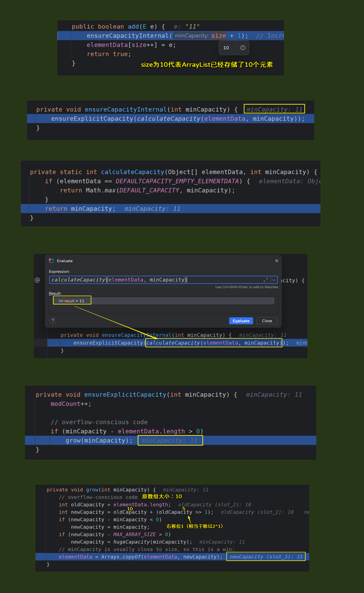Click newCapacity (slot_3): 15 inline value

[266, 557]
